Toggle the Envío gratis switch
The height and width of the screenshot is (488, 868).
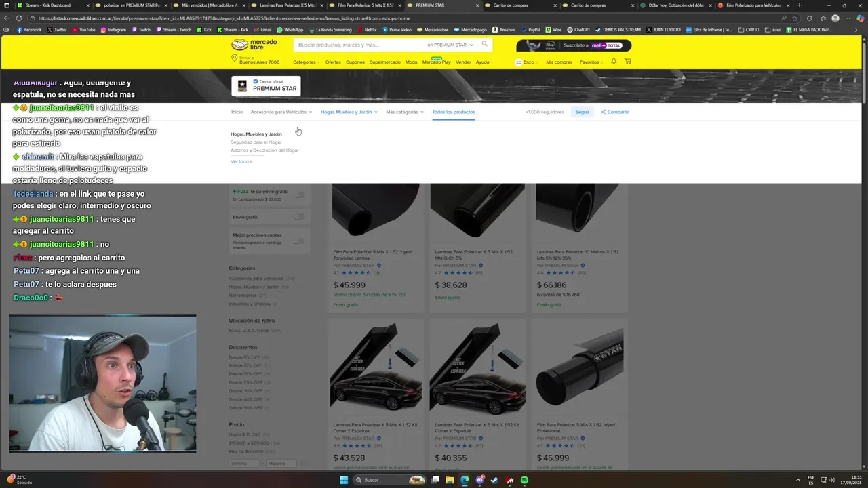click(x=298, y=217)
